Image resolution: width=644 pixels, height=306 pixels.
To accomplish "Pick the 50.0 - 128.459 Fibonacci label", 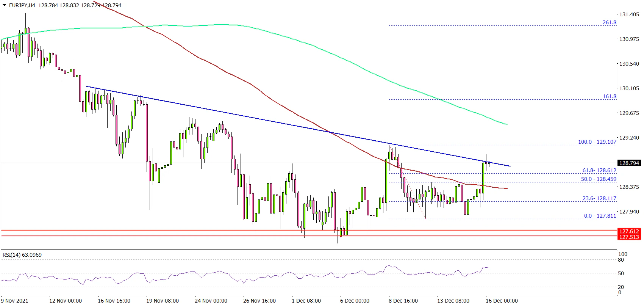I will click(599, 179).
